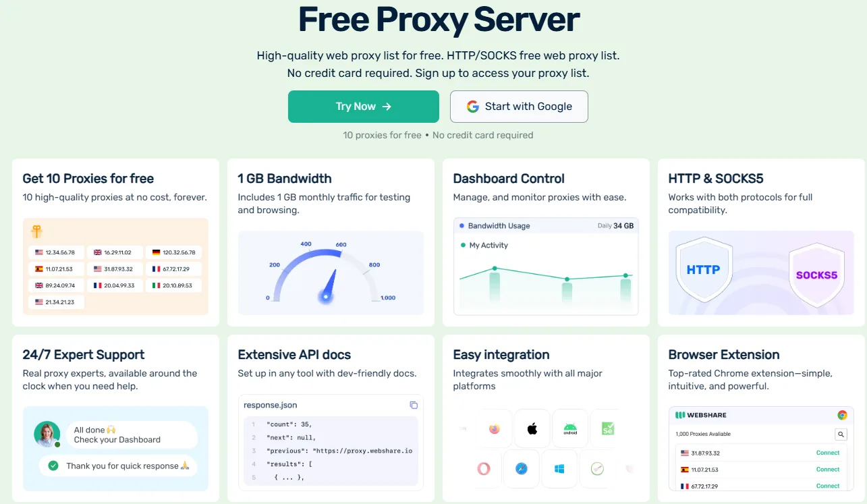Click the Browser Extension heading
The width and height of the screenshot is (867, 504).
tap(724, 355)
